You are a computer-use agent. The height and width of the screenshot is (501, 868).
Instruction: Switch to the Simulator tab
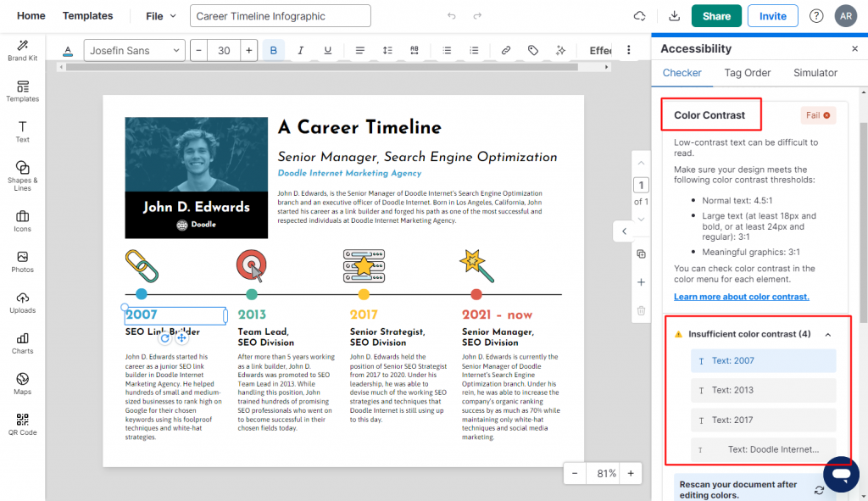(x=815, y=73)
